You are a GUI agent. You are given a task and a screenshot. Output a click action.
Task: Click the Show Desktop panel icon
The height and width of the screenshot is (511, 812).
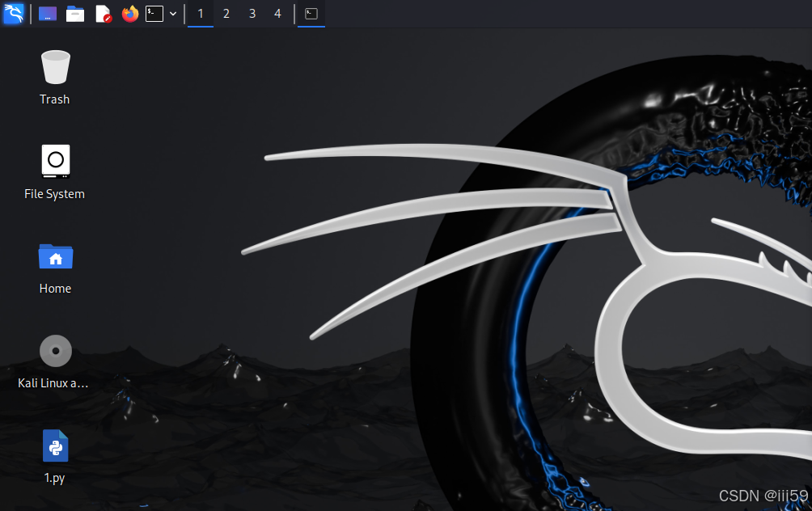pos(48,14)
